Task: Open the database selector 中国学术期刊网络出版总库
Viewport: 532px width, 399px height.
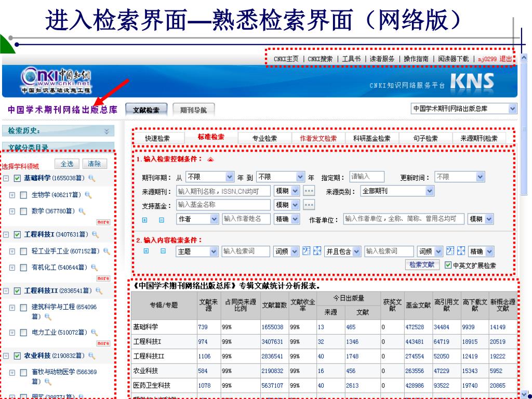Action: [x=464, y=109]
